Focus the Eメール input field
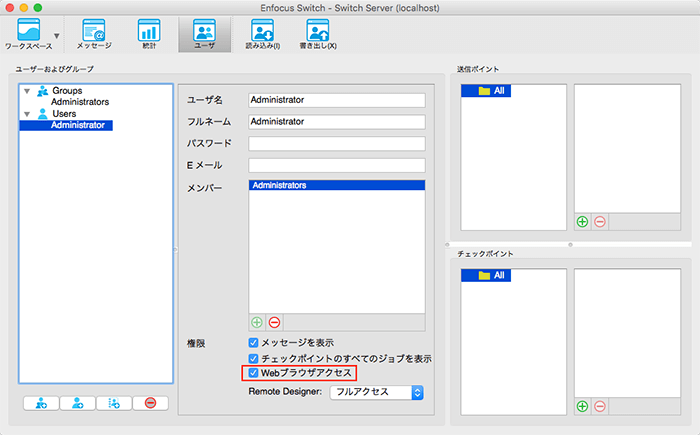 (337, 165)
